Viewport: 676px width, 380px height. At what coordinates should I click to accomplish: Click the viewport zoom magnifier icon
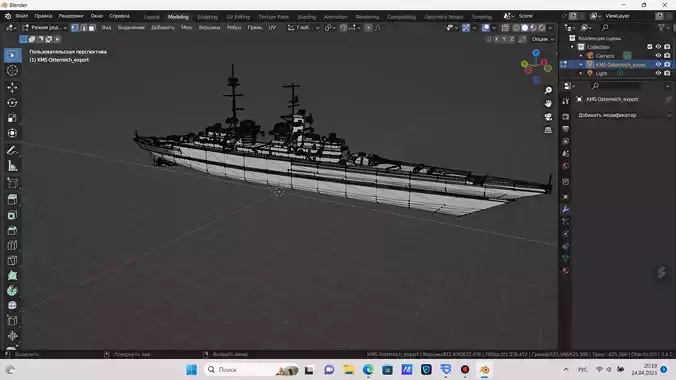548,90
